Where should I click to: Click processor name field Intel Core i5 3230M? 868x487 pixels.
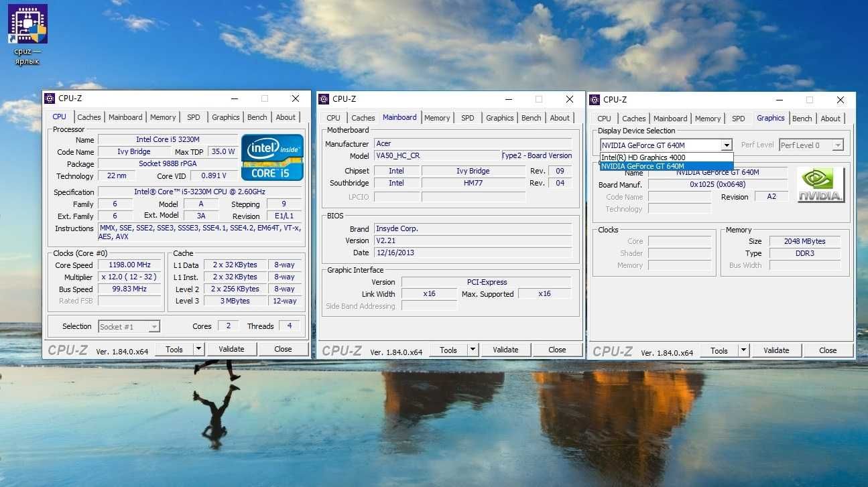(x=168, y=139)
